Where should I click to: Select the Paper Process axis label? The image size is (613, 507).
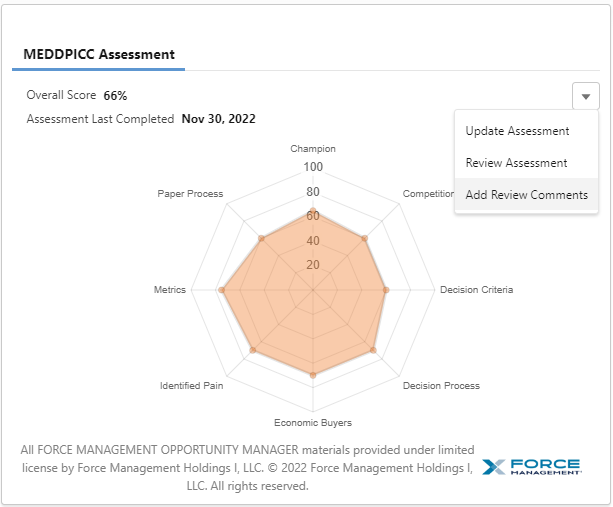[190, 193]
